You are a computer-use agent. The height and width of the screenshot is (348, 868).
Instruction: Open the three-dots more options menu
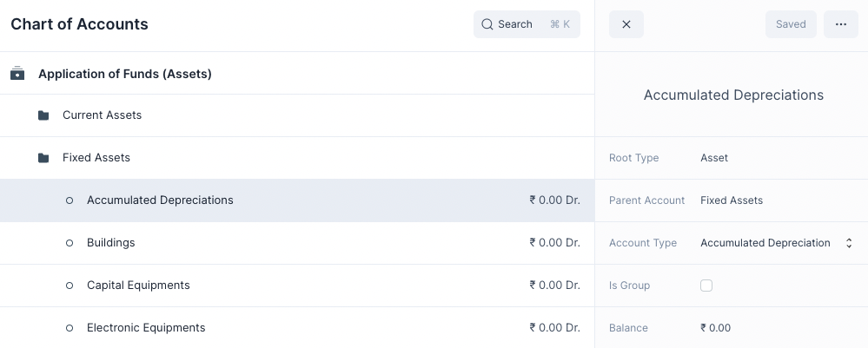coord(840,24)
